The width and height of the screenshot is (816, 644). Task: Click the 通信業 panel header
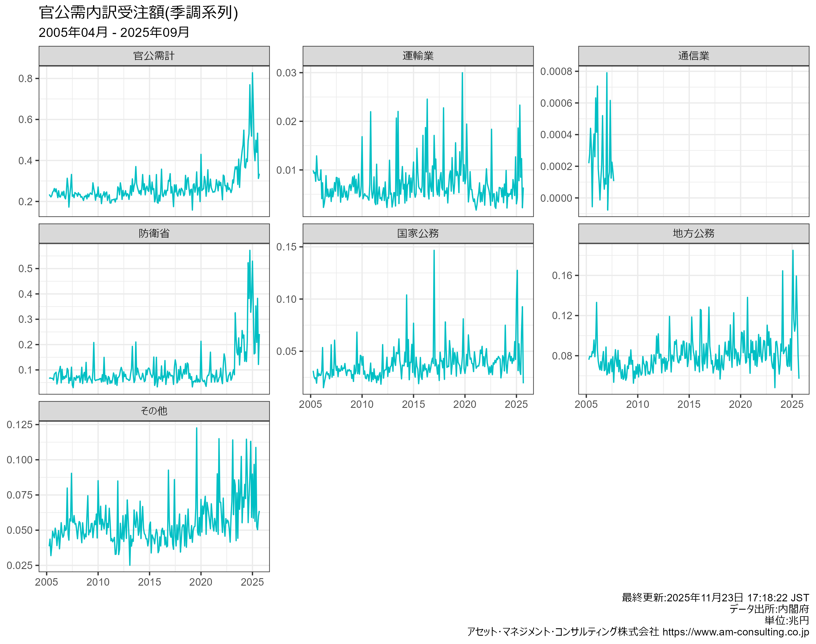pos(693,56)
